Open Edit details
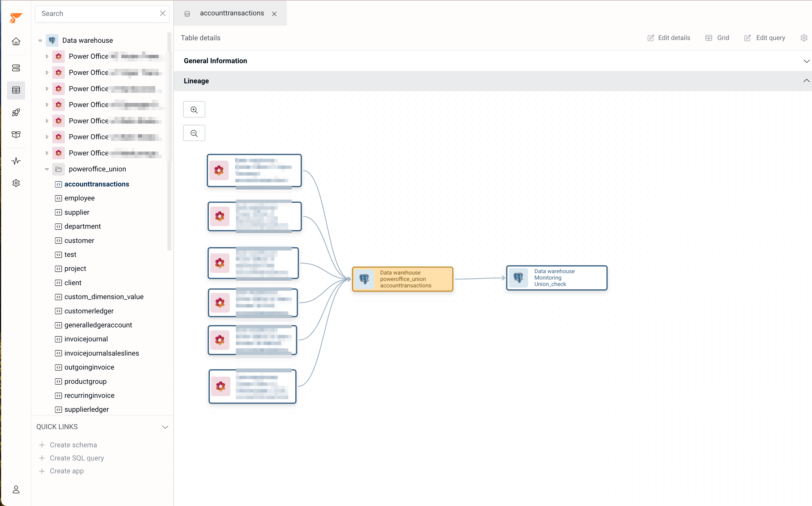812x506 pixels. (x=669, y=38)
